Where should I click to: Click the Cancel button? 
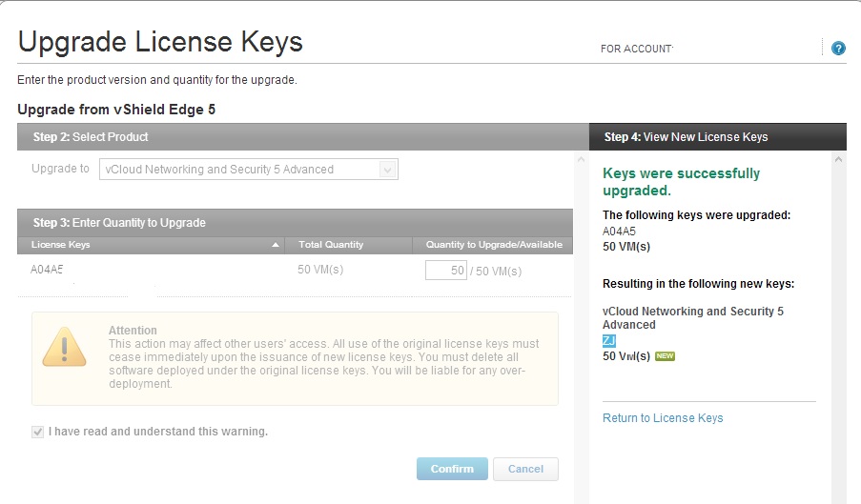[525, 469]
